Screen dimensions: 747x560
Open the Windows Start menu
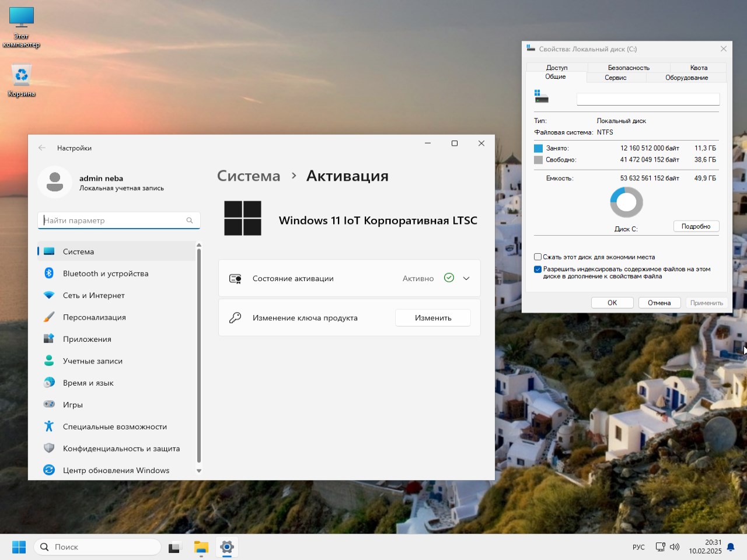point(19,547)
